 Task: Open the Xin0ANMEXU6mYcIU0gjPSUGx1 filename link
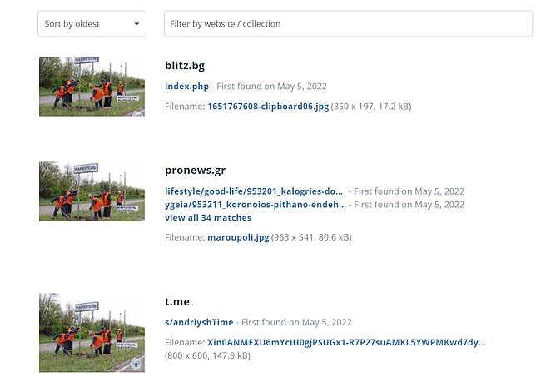coord(346,342)
